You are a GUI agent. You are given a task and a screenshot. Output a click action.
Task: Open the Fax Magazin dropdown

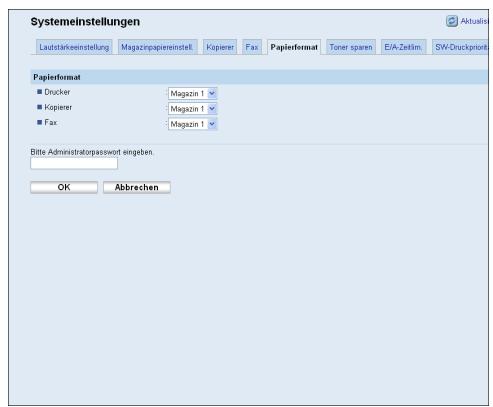[193, 124]
